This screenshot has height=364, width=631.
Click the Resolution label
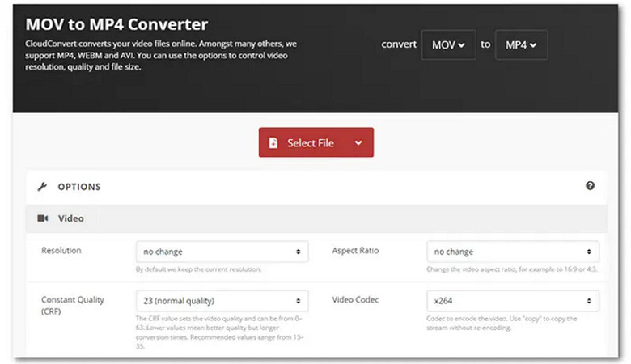pyautogui.click(x=61, y=250)
